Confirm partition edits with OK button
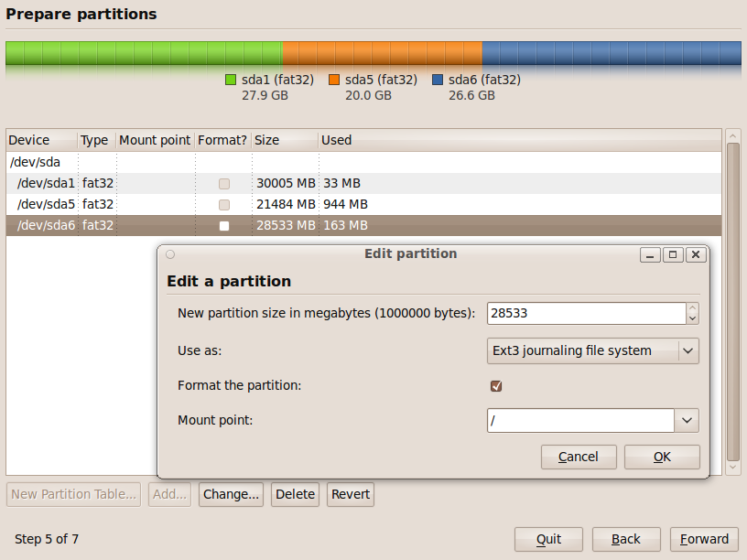The height and width of the screenshot is (560, 747). [x=662, y=458]
